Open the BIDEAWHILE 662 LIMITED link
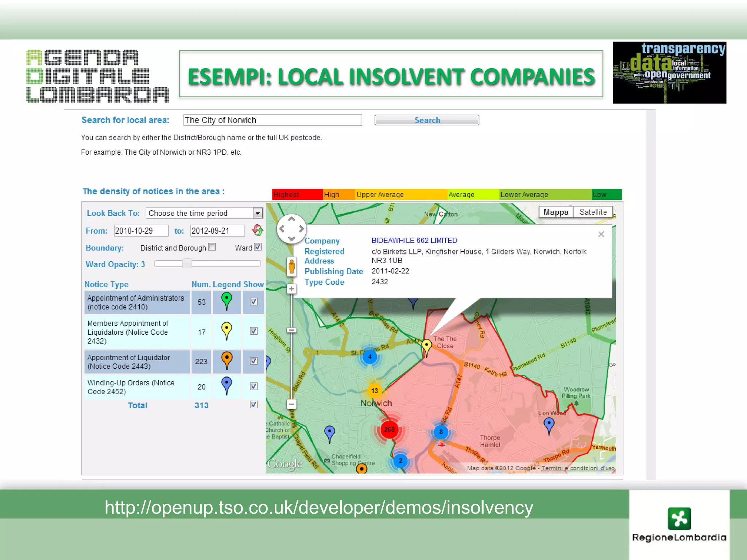The width and height of the screenshot is (747, 560). tap(414, 241)
